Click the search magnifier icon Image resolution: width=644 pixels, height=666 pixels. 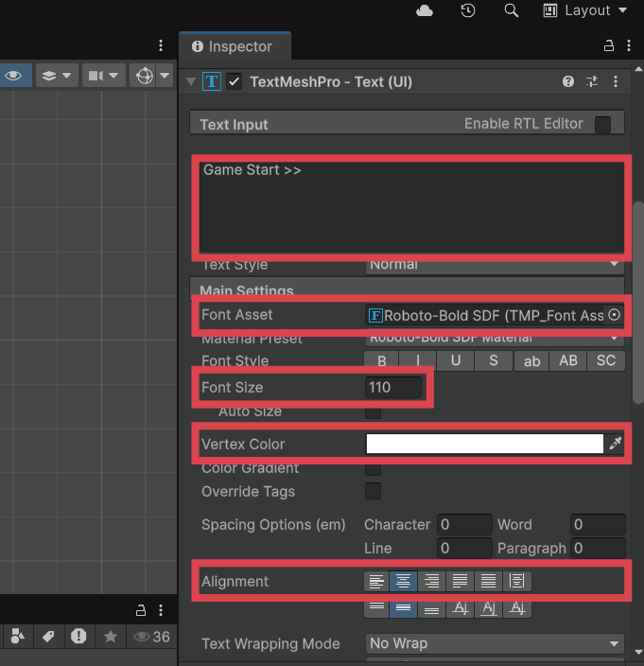512,10
